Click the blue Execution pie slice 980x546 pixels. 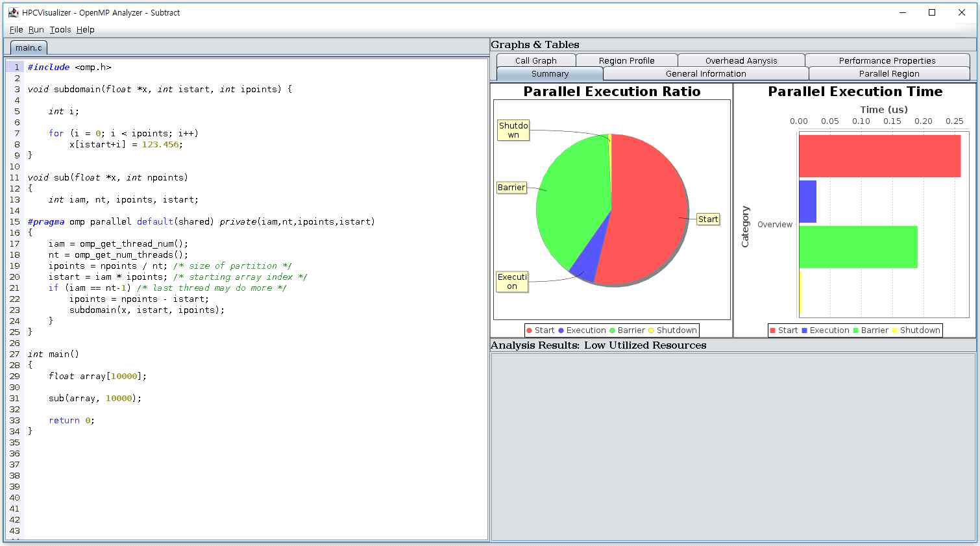(x=592, y=260)
